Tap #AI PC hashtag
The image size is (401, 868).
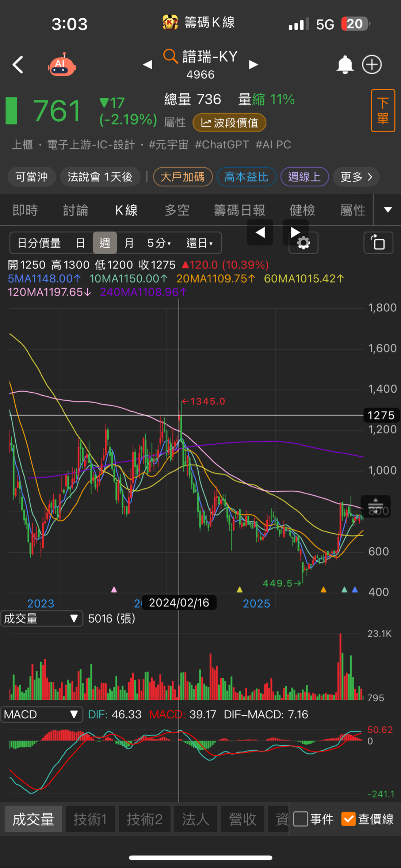tap(273, 145)
